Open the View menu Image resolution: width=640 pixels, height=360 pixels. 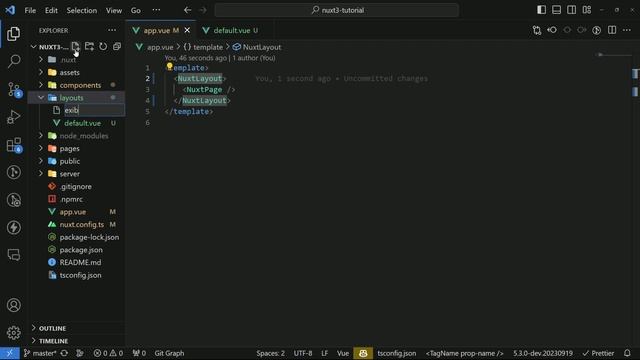[x=114, y=10]
